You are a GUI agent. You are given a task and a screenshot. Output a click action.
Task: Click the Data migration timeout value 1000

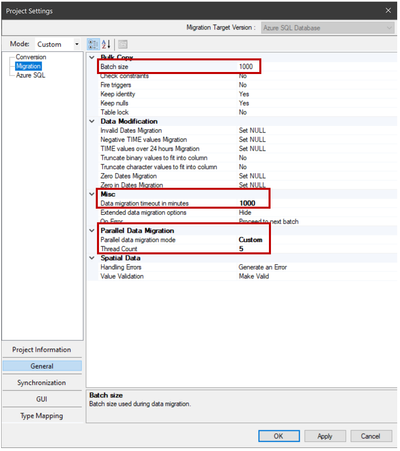247,203
